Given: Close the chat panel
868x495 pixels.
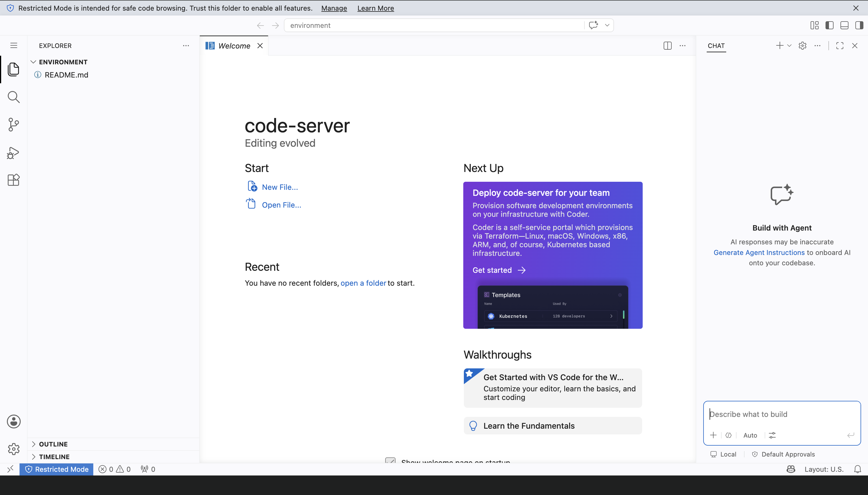Looking at the screenshot, I should tap(855, 46).
